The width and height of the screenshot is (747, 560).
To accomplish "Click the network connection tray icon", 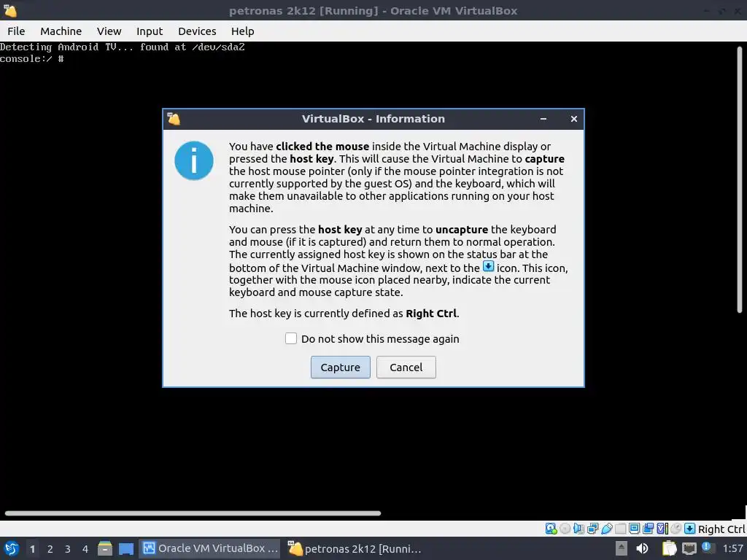I will (x=689, y=548).
